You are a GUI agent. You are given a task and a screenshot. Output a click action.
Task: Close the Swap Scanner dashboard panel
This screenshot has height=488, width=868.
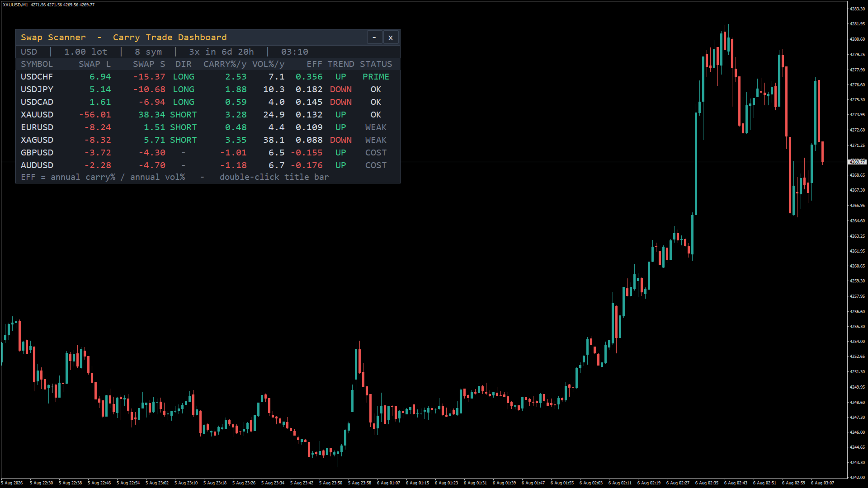tap(391, 38)
